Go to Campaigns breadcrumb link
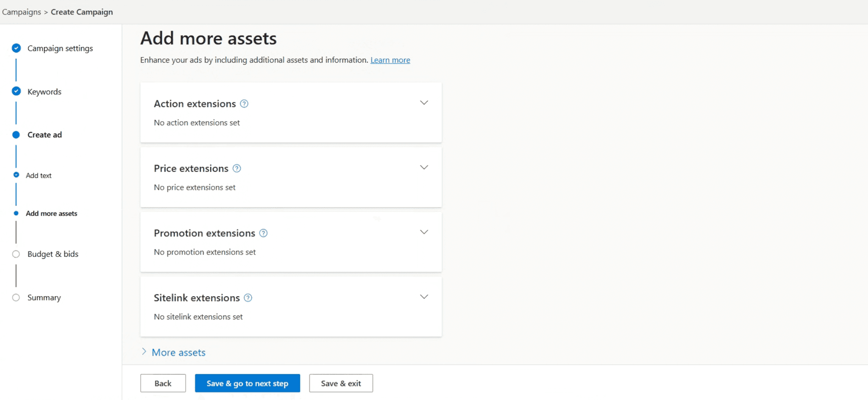Screen dimensions: 868x400 coord(22,12)
